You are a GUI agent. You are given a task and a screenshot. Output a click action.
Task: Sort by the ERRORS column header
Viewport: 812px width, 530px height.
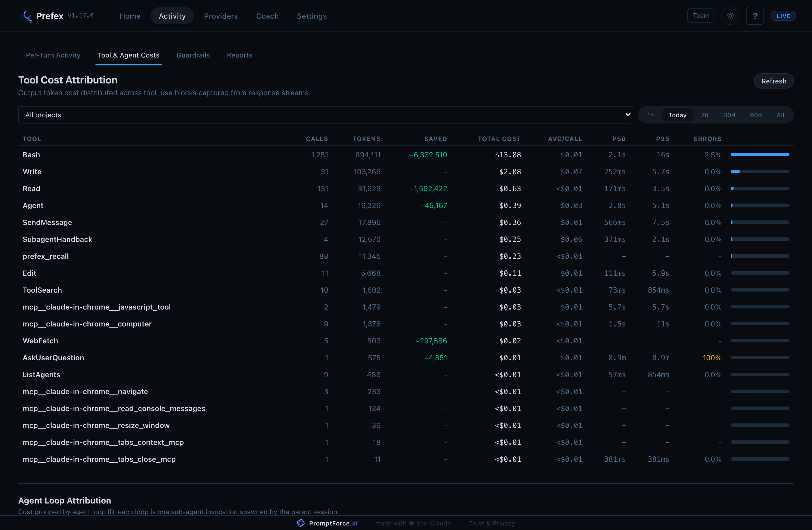(x=707, y=139)
